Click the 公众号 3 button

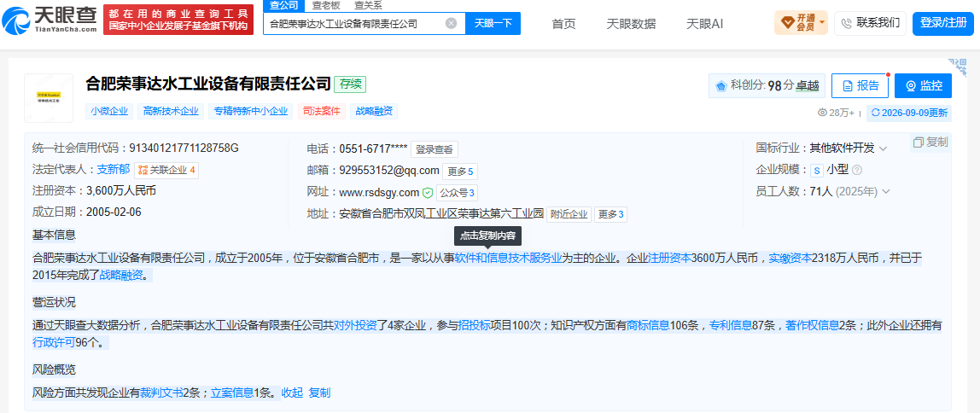coord(456,193)
